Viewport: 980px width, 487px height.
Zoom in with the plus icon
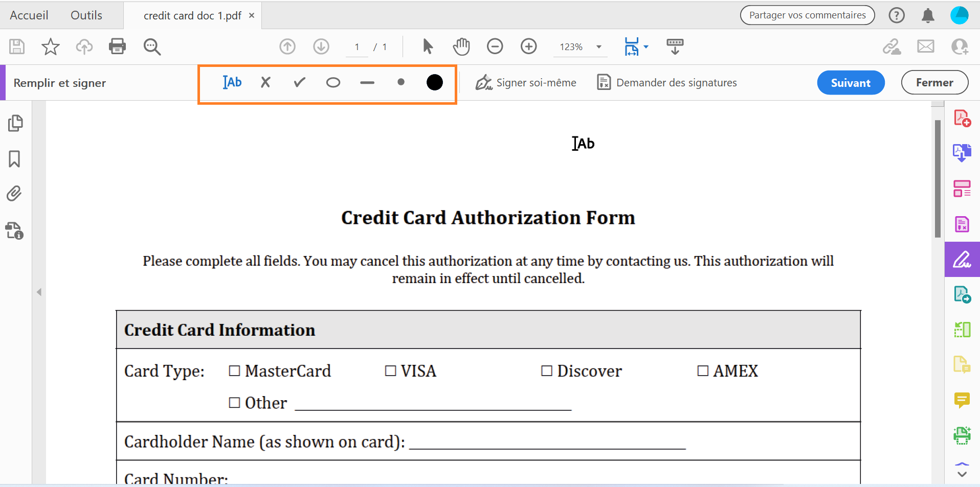click(528, 47)
